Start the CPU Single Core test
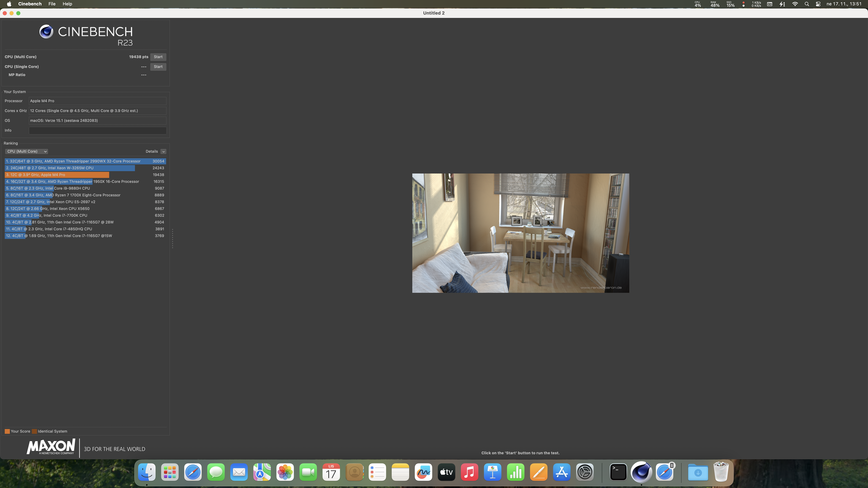This screenshot has width=868, height=488. [x=158, y=67]
